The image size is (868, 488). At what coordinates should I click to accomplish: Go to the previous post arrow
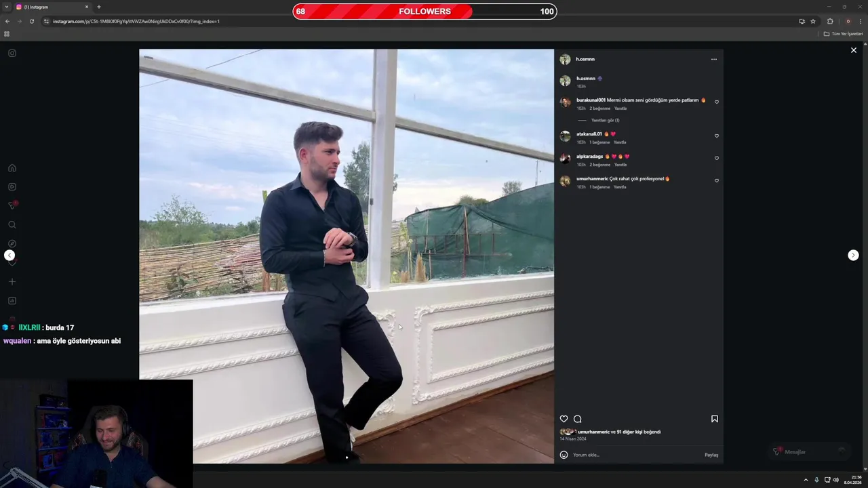tap(9, 255)
